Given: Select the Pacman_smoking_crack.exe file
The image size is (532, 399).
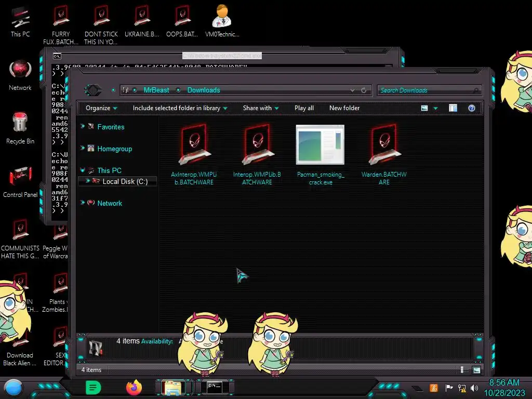Looking at the screenshot, I should pyautogui.click(x=320, y=155).
